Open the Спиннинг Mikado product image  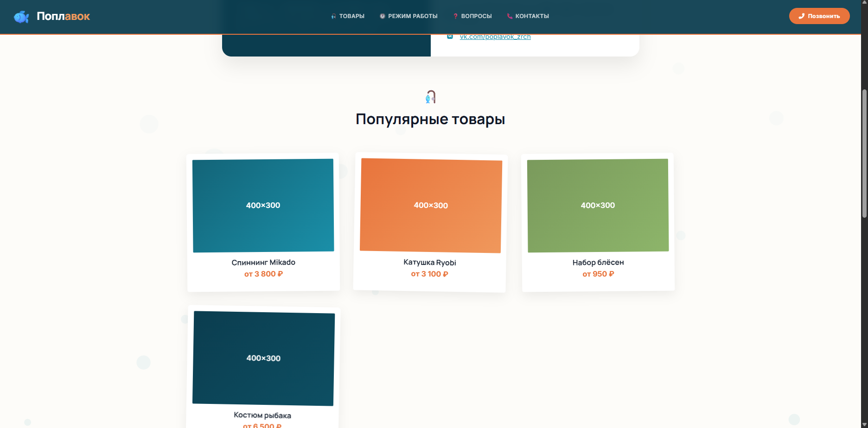click(263, 206)
